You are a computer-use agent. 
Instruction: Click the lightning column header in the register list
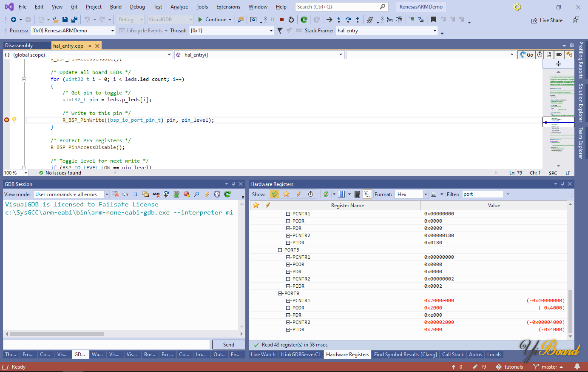tap(268, 205)
